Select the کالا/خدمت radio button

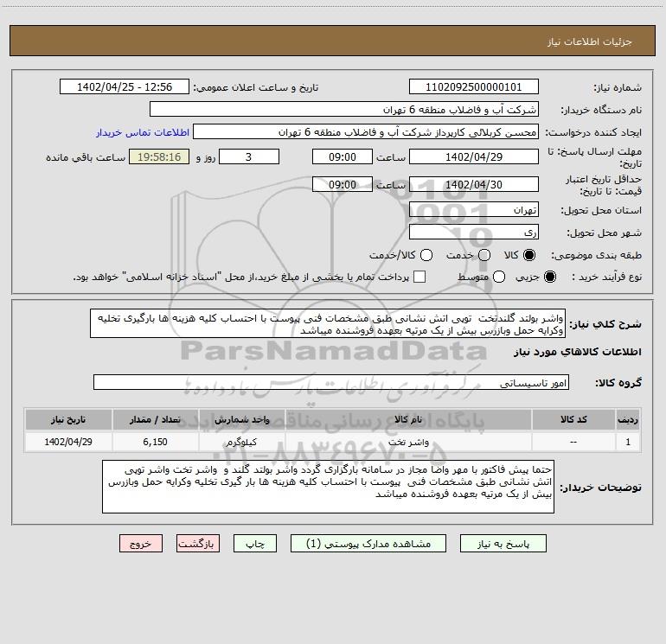426,255
